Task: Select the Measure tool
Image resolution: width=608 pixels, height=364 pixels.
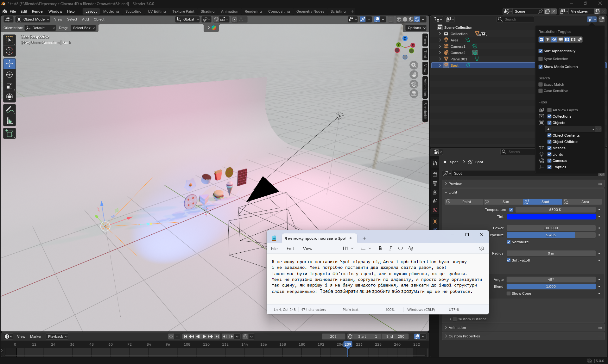Action: coord(9,121)
